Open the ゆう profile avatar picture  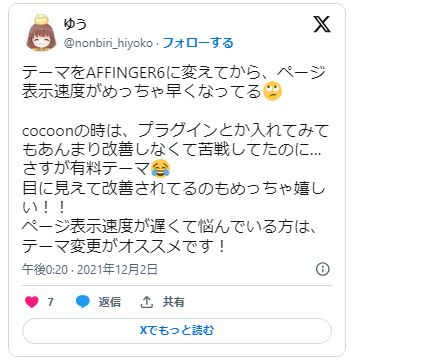click(x=41, y=33)
